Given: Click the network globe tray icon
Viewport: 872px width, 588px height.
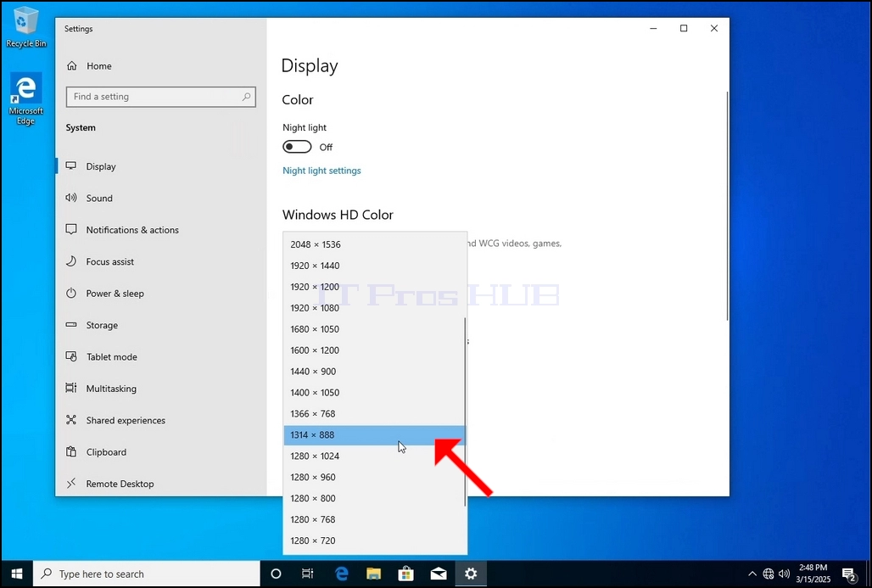Looking at the screenshot, I should pyautogui.click(x=769, y=574).
